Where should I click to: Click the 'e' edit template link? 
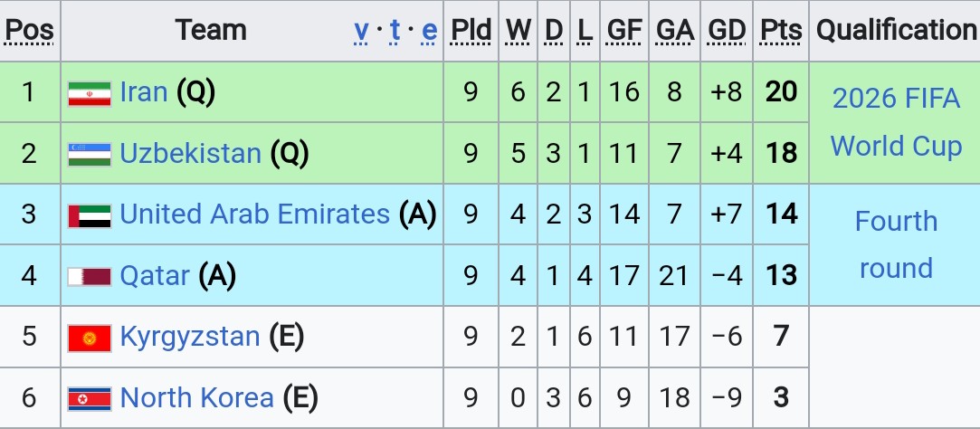coord(430,30)
